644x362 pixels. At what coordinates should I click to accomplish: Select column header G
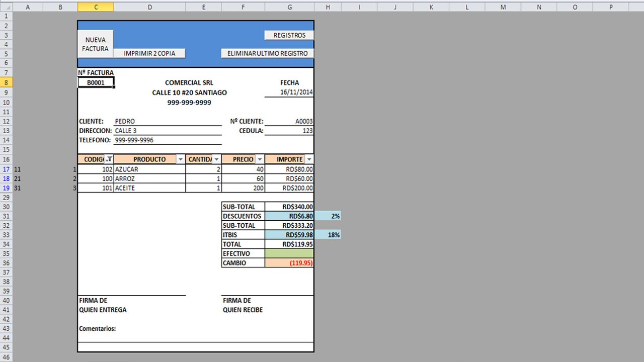click(x=289, y=7)
